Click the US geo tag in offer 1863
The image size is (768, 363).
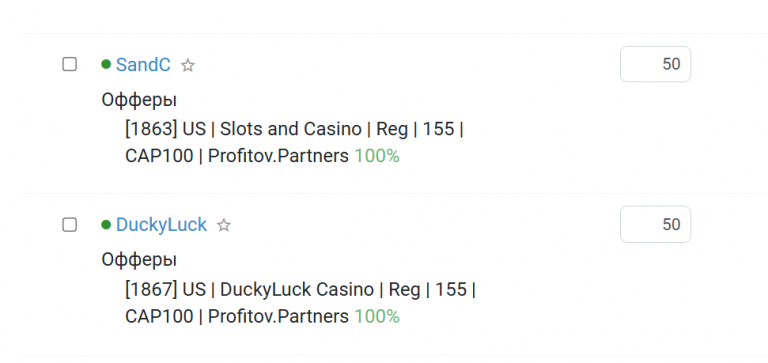point(194,129)
